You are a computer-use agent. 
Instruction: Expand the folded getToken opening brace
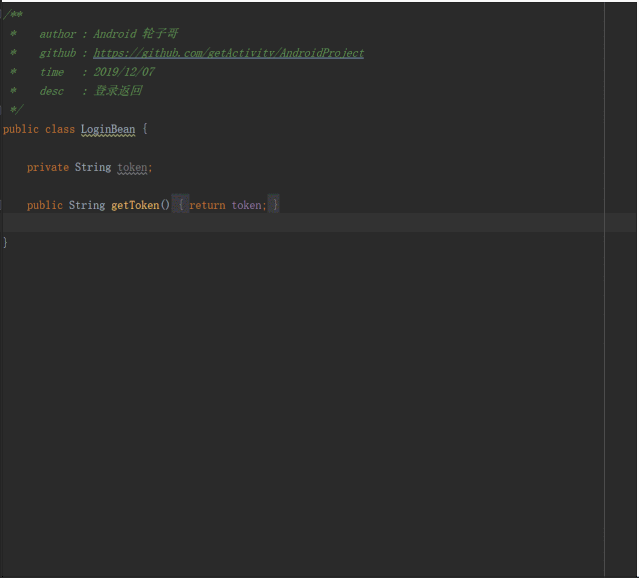click(181, 204)
